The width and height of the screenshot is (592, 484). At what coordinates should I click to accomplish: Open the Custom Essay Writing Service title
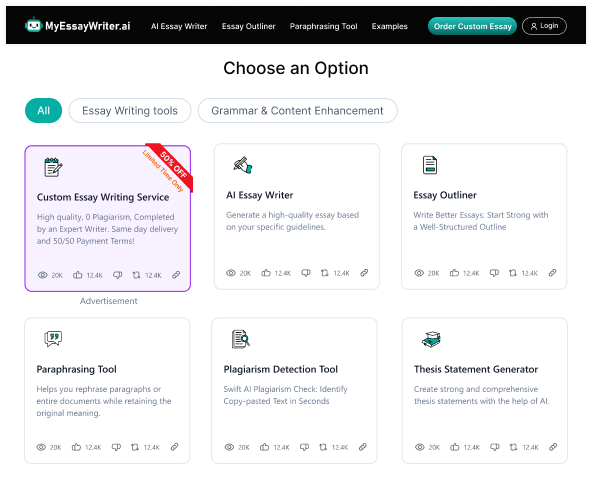pos(103,197)
